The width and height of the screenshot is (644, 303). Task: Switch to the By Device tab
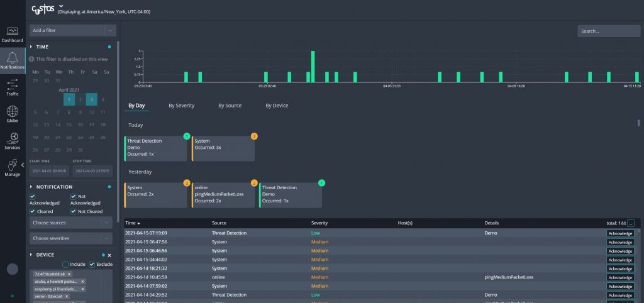[277, 106]
